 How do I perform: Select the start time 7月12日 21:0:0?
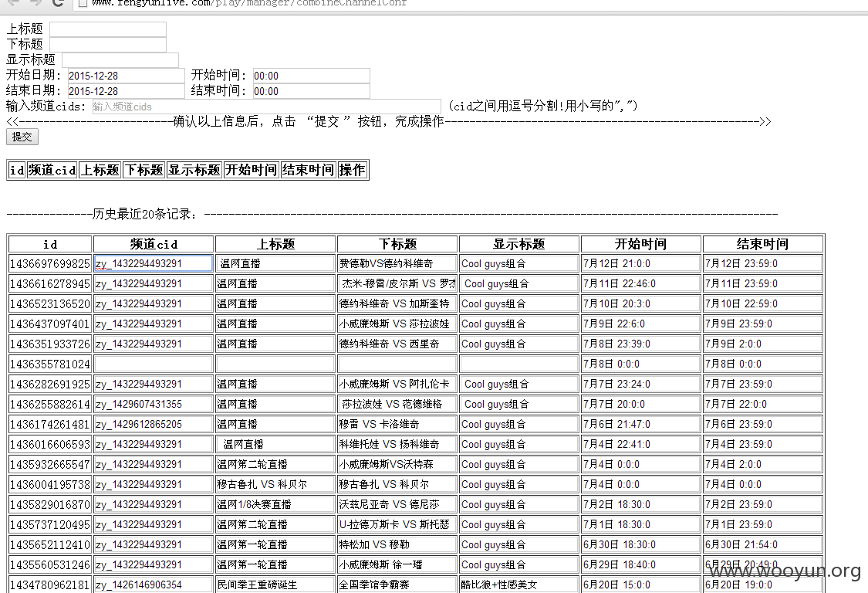click(640, 264)
